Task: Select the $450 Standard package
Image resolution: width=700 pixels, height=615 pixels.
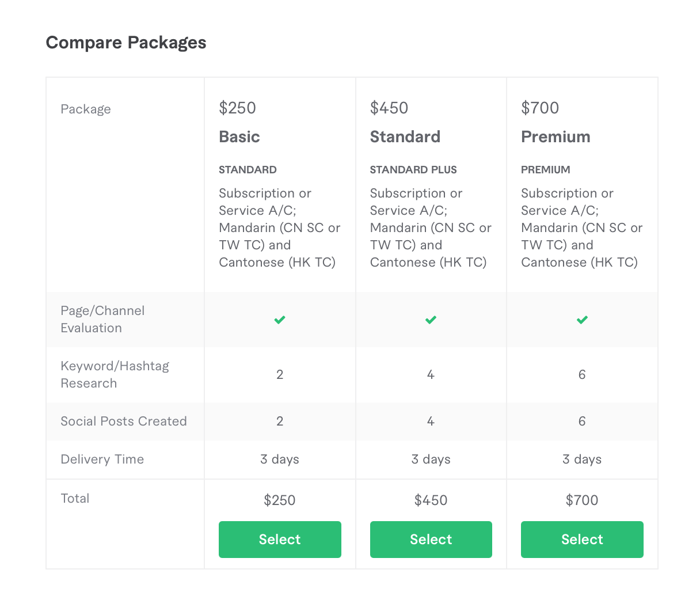Action: coord(431,540)
